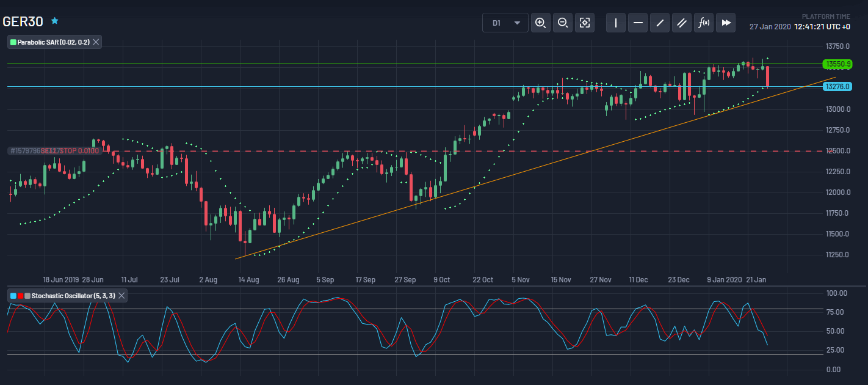Click the blue 13276.0 price tag

[837, 86]
